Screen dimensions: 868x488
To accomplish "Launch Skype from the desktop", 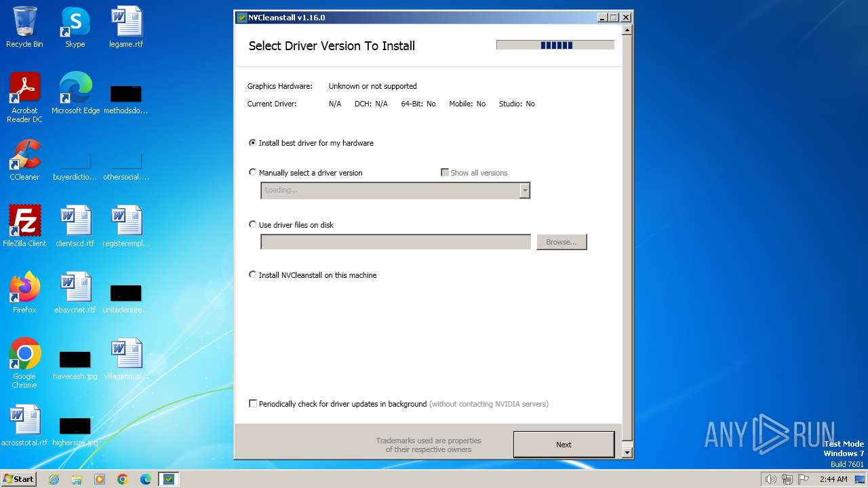I will click(75, 27).
